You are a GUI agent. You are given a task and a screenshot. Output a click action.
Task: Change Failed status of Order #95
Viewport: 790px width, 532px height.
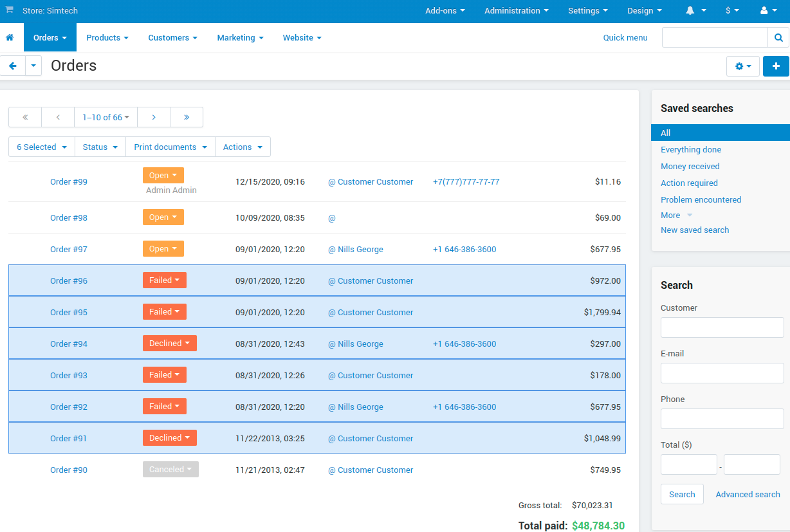pyautogui.click(x=165, y=312)
